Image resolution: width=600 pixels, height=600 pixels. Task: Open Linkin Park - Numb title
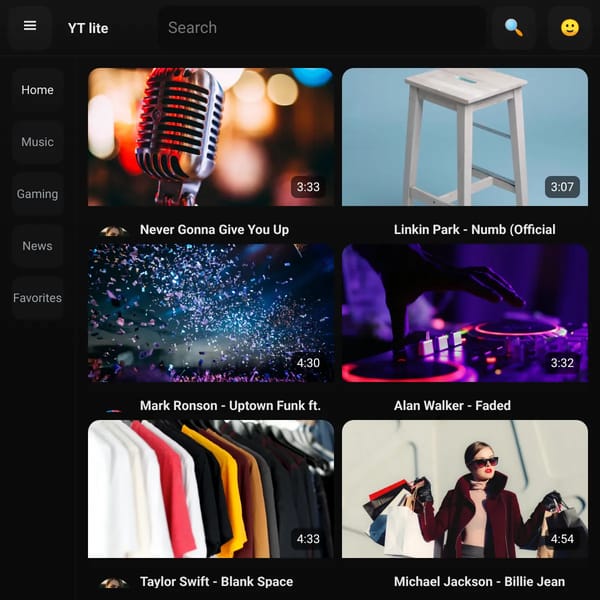474,230
